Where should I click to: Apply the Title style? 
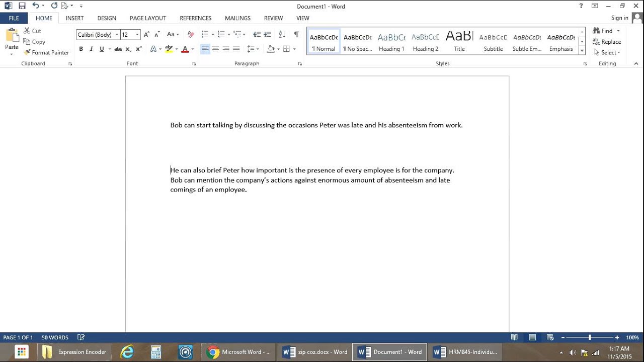click(x=459, y=41)
